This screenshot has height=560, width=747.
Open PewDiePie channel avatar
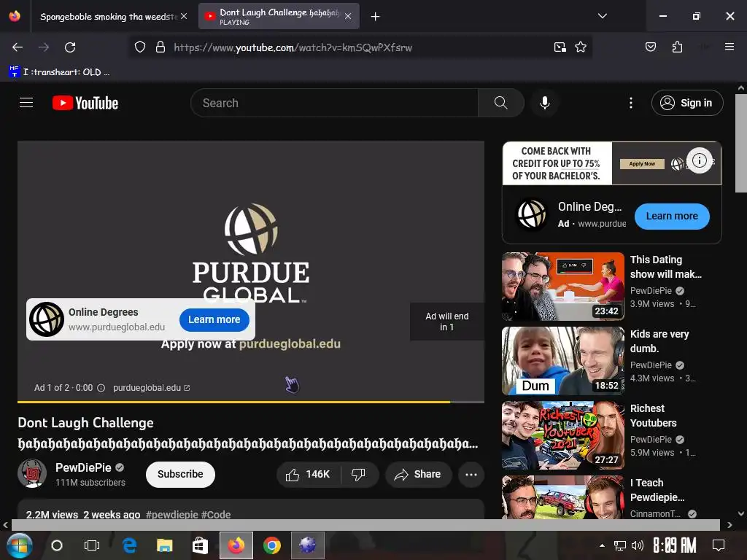pyautogui.click(x=32, y=473)
